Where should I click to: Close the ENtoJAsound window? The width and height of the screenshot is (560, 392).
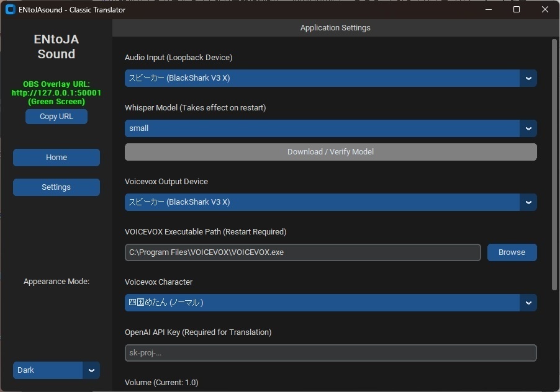tap(545, 10)
